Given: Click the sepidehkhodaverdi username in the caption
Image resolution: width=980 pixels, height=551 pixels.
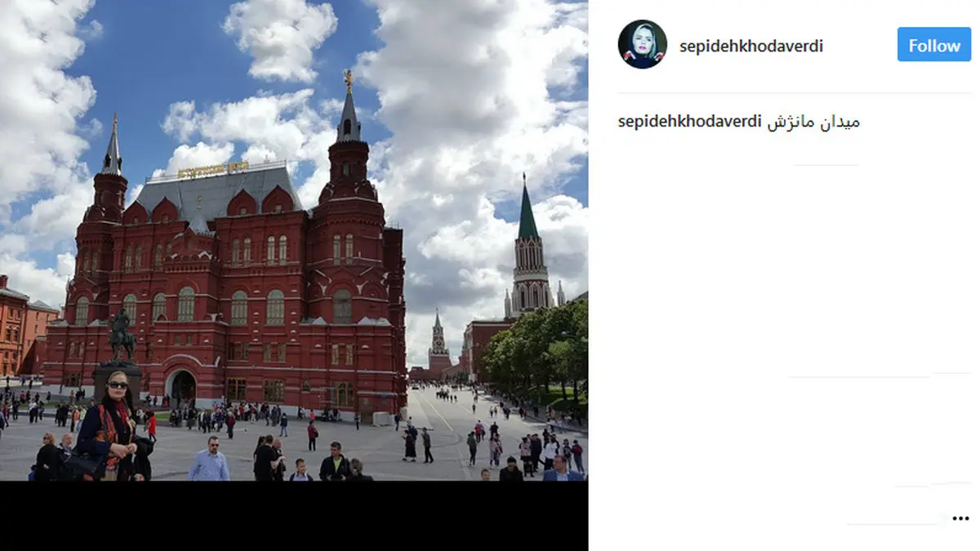Looking at the screenshot, I should point(690,122).
